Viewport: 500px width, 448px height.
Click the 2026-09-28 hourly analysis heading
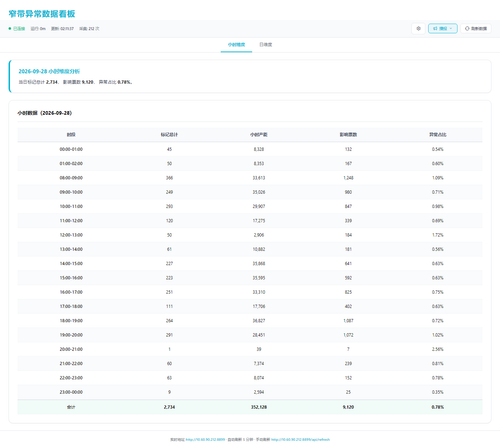[x=49, y=71]
